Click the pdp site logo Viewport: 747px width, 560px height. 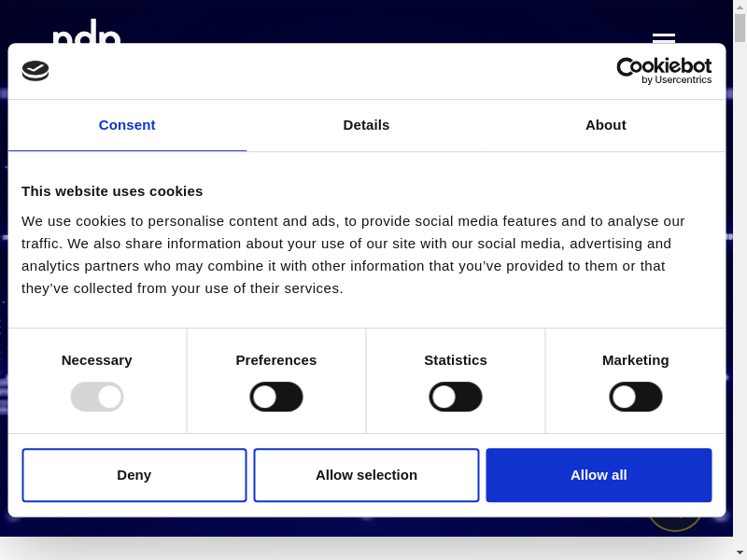86,33
